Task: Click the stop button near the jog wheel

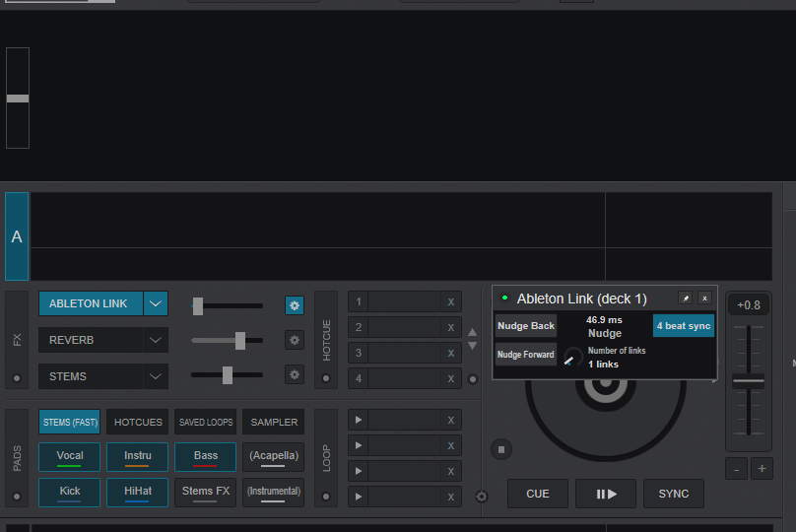Action: pyautogui.click(x=501, y=449)
